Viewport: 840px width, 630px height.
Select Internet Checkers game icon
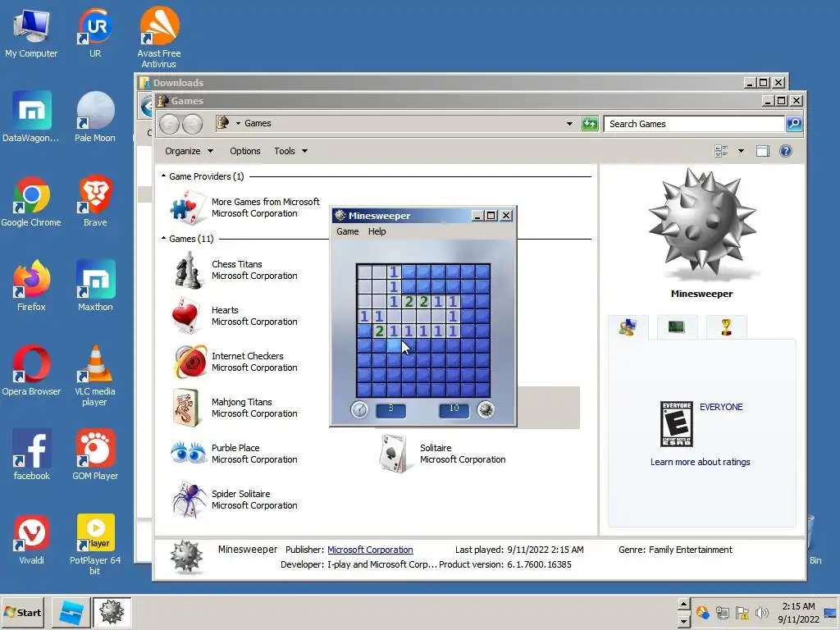click(x=190, y=362)
